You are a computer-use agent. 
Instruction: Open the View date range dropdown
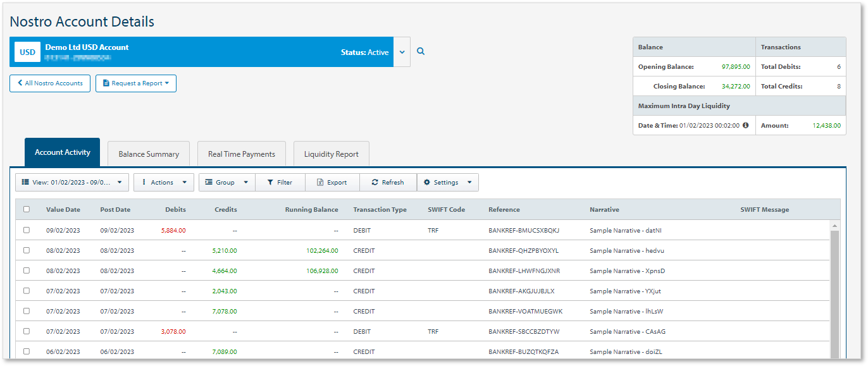[x=72, y=182]
